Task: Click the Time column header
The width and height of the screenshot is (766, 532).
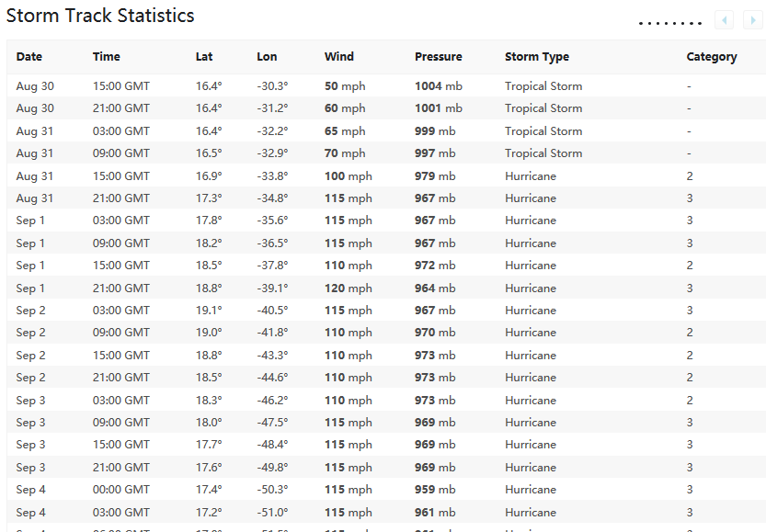Action: (107, 57)
